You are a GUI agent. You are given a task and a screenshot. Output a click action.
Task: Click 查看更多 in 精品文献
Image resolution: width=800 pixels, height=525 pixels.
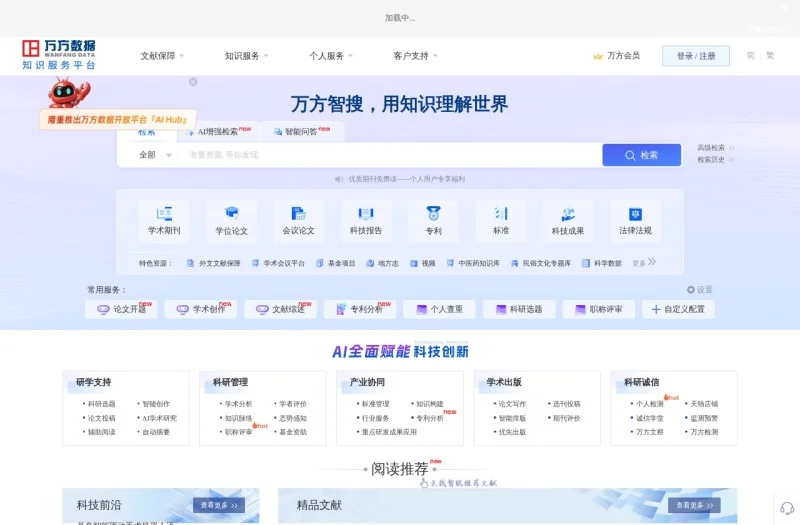coord(694,505)
